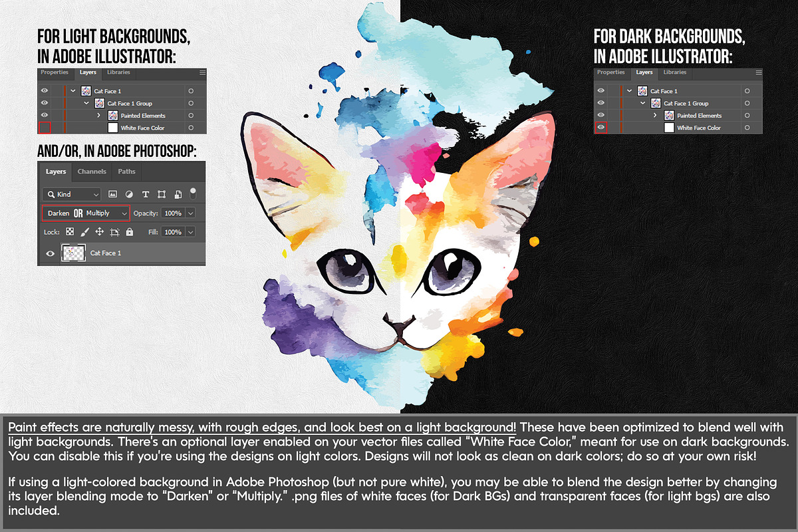Screen dimensions: 798x532
Task: Select Layers tab in Photoshop panel
Action: (56, 172)
